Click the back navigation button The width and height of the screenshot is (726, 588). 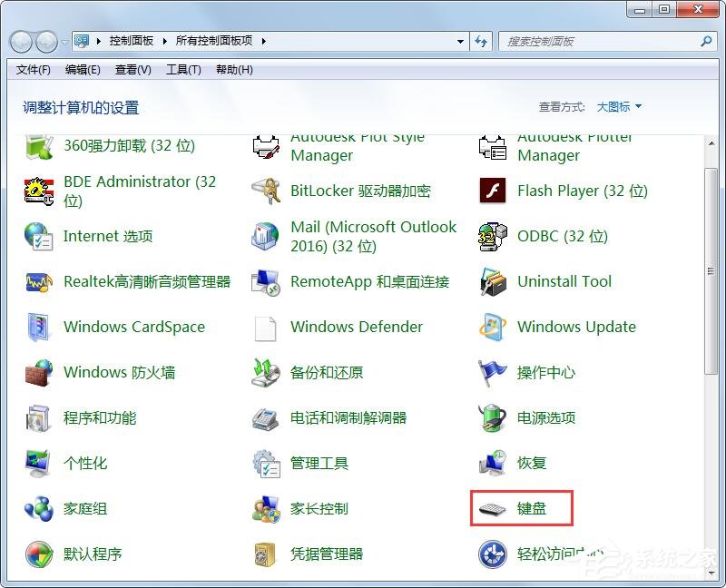click(20, 41)
